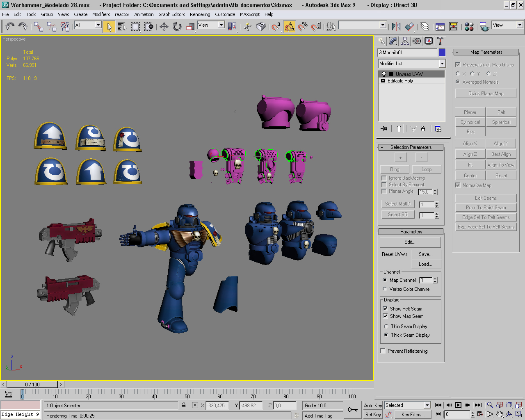Check the Prevent Reflattening box
Viewport: 525px width, 420px height.
pyautogui.click(x=383, y=351)
